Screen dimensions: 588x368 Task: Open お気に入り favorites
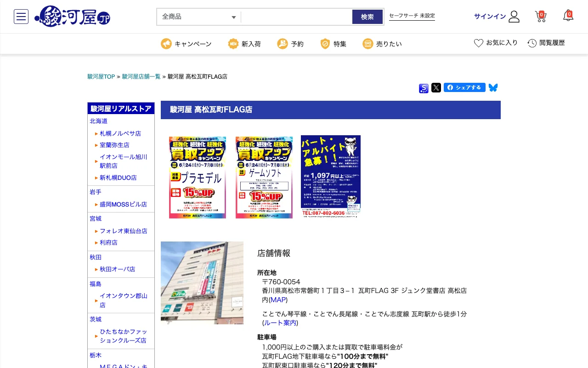[502, 43]
